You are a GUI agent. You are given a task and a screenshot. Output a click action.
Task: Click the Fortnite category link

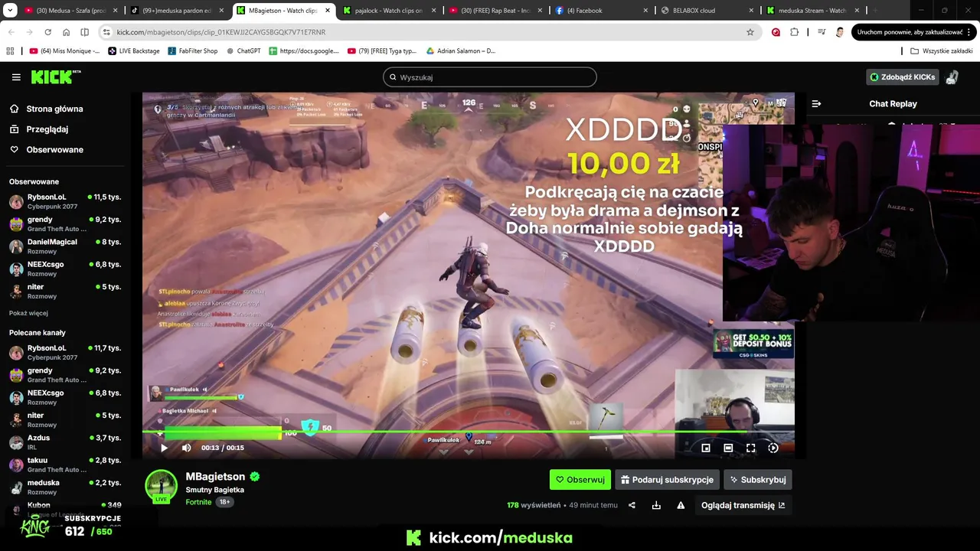198,502
